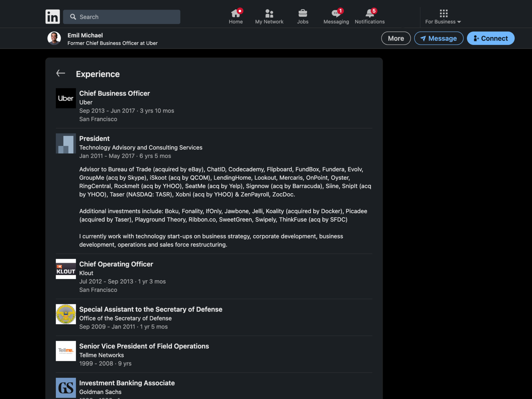This screenshot has height=399, width=532.
Task: Select 'Sep 2009 - Jan 2011' date text
Action: [x=107, y=326]
